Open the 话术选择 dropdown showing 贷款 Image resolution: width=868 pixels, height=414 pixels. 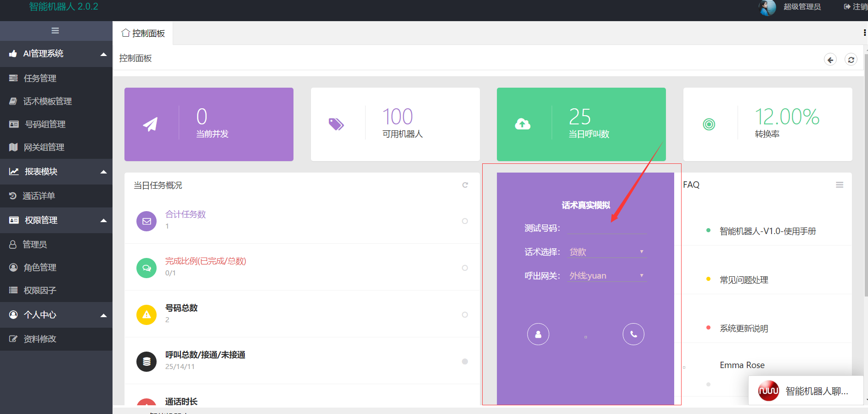[606, 252]
